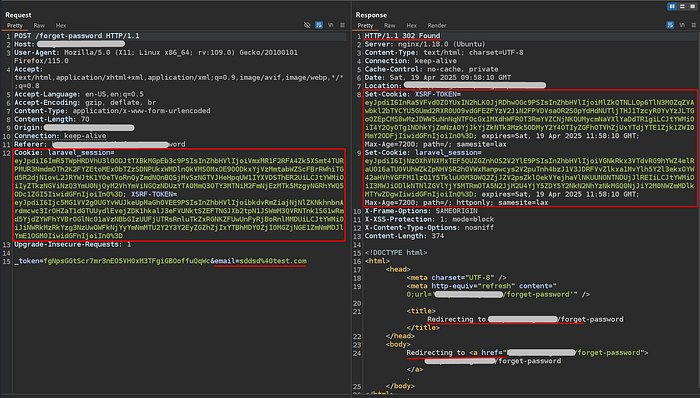Open the Request panel hamburger menu
700x398 pixels.
click(x=342, y=25)
